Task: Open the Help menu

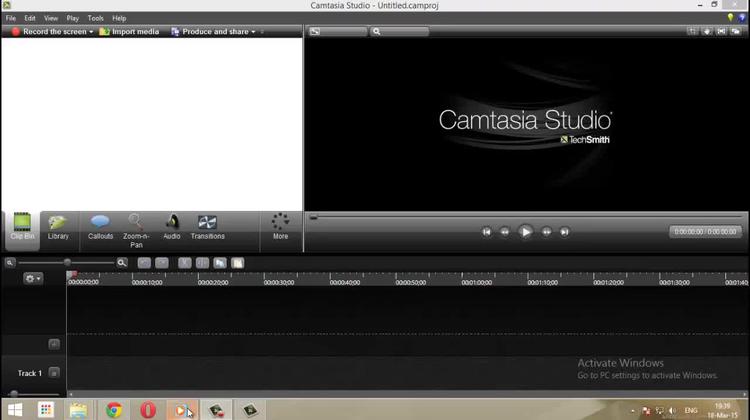Action: click(x=119, y=18)
